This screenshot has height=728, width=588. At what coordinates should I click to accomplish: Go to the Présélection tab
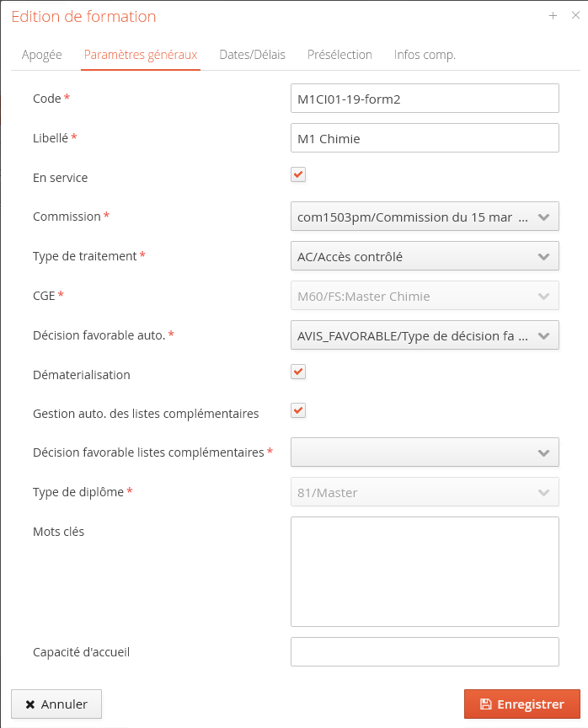click(339, 55)
